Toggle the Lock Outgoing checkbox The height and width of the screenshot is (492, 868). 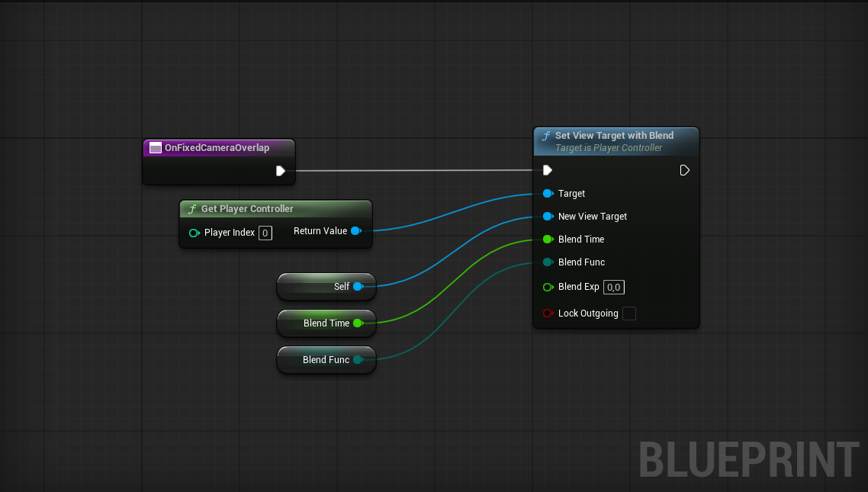coord(629,314)
